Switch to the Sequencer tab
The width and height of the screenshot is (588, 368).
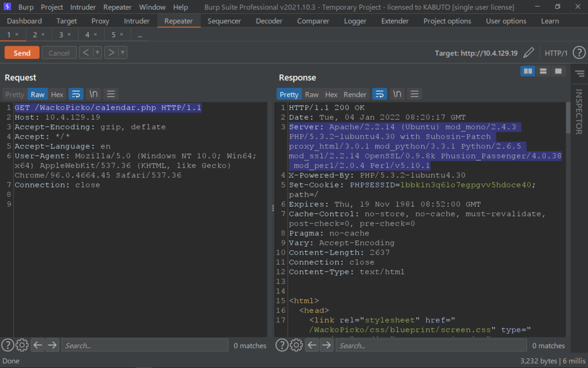(224, 21)
